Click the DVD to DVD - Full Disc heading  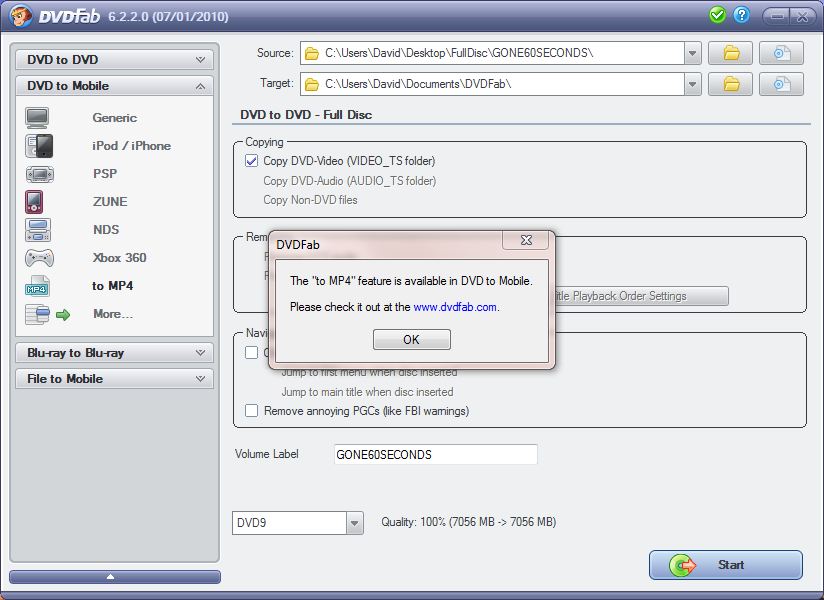pos(306,115)
